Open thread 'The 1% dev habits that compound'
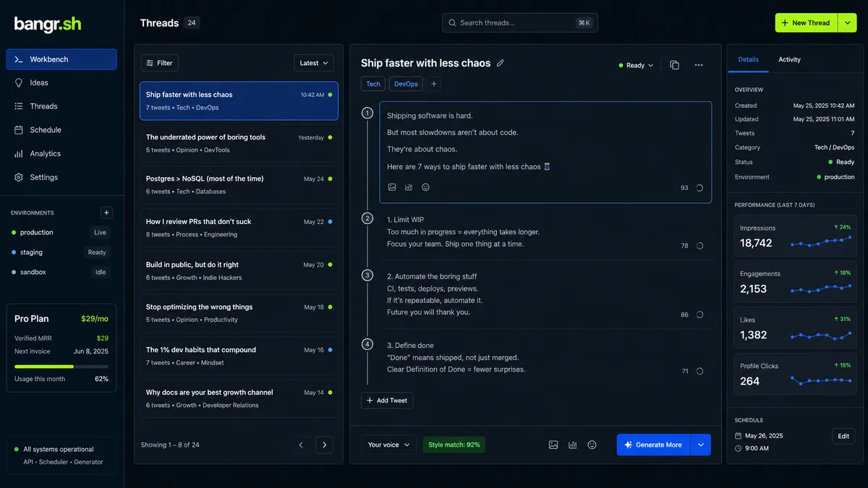This screenshot has height=488, width=868. 239,356
